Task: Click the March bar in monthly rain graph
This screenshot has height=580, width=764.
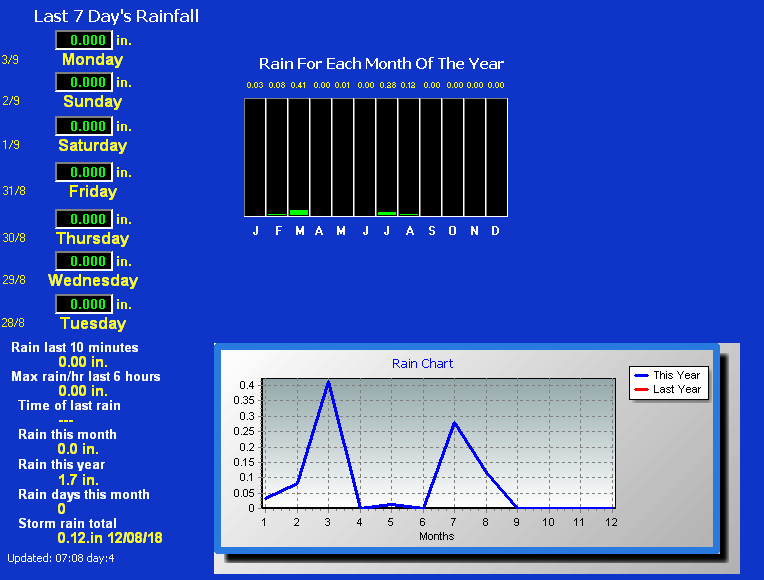Action: coord(299,212)
